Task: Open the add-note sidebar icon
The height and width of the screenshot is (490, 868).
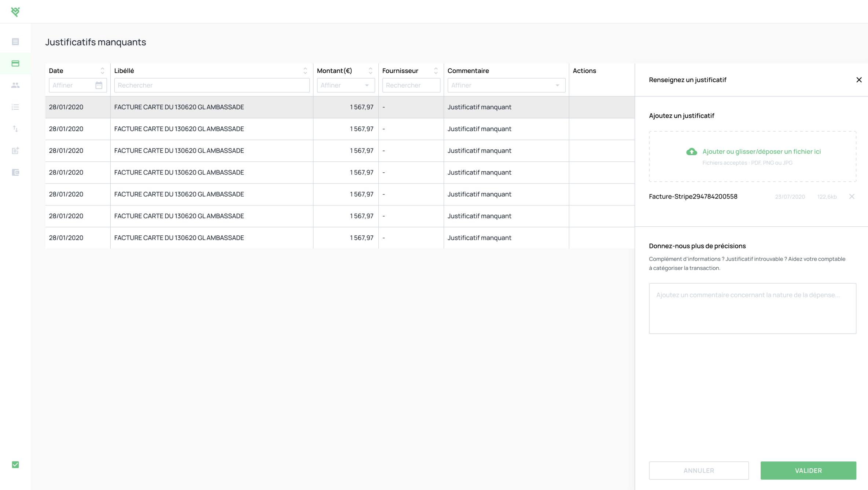Action: click(x=15, y=150)
